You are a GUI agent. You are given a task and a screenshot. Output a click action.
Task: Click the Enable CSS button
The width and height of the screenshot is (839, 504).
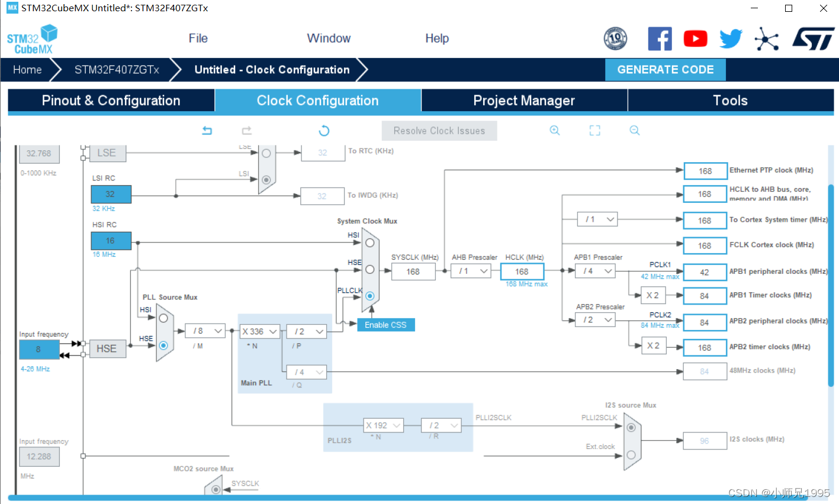click(386, 325)
